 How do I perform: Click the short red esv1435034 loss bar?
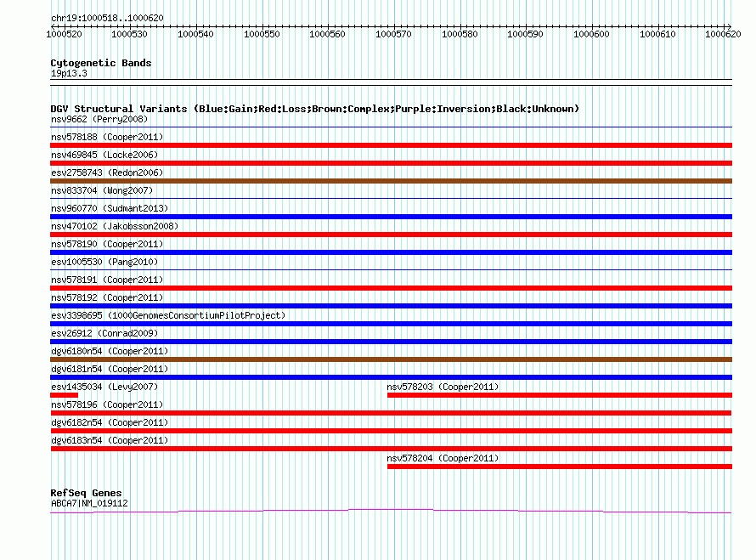coord(64,395)
